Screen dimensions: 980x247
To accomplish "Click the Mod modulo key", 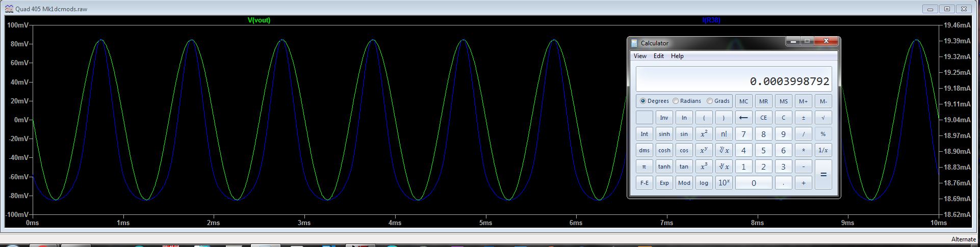I will click(x=684, y=183).
